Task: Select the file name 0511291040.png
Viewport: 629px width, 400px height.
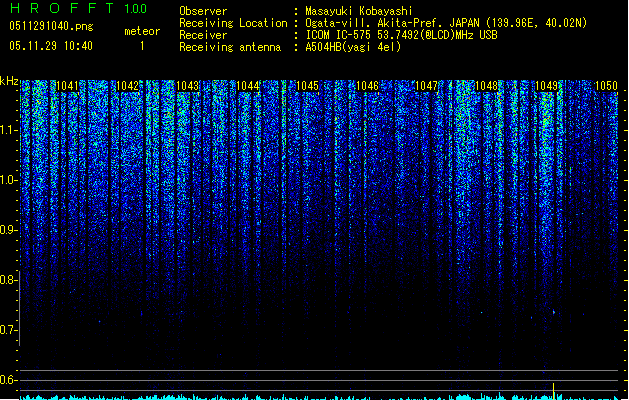Action: click(x=51, y=26)
